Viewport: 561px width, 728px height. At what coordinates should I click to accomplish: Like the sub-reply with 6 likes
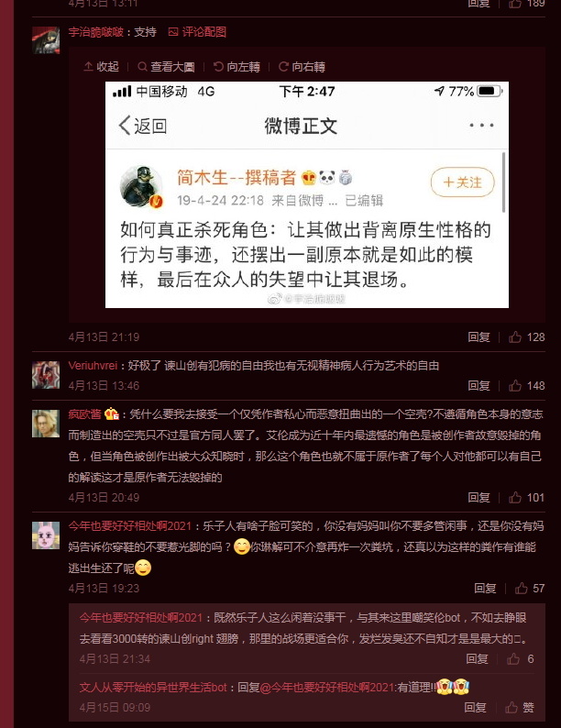[520, 659]
